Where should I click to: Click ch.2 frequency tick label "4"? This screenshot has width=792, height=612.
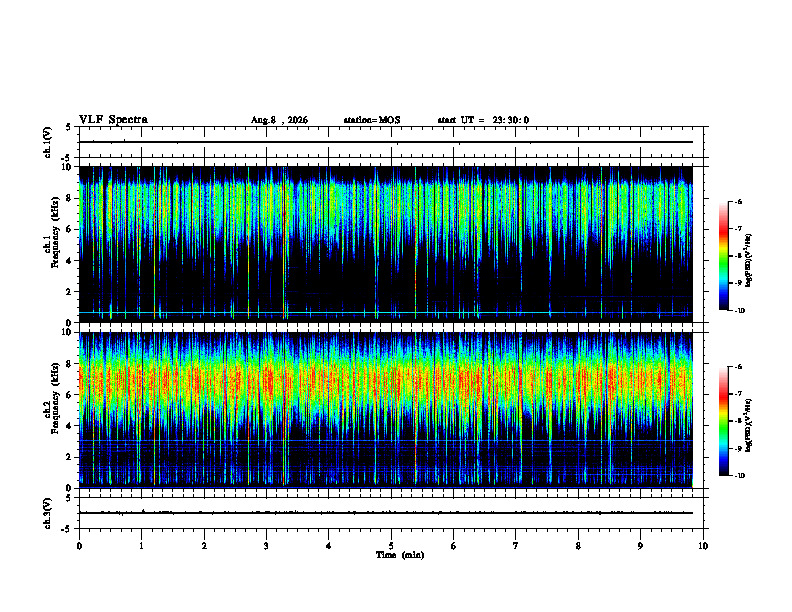(x=69, y=426)
